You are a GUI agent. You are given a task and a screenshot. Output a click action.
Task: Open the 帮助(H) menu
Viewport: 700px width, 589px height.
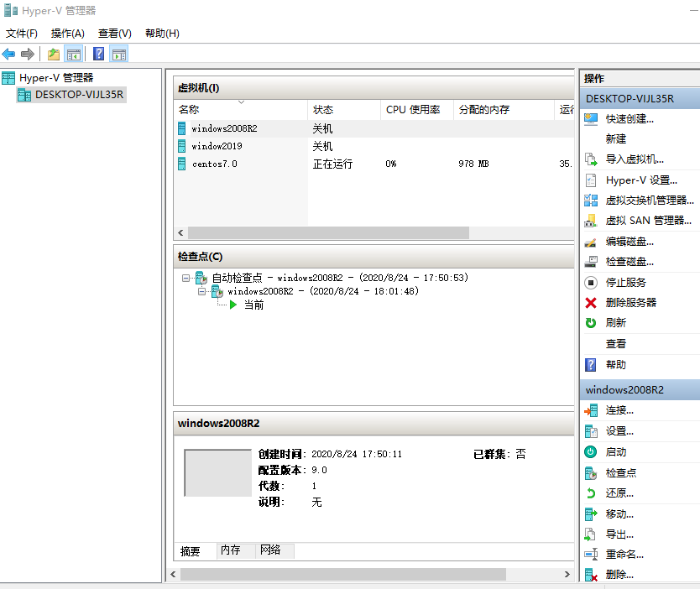(162, 34)
